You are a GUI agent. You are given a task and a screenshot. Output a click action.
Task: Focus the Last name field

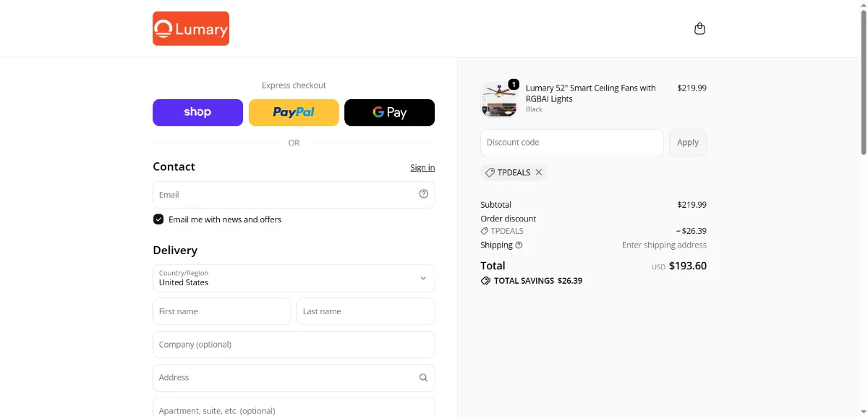pos(366,311)
